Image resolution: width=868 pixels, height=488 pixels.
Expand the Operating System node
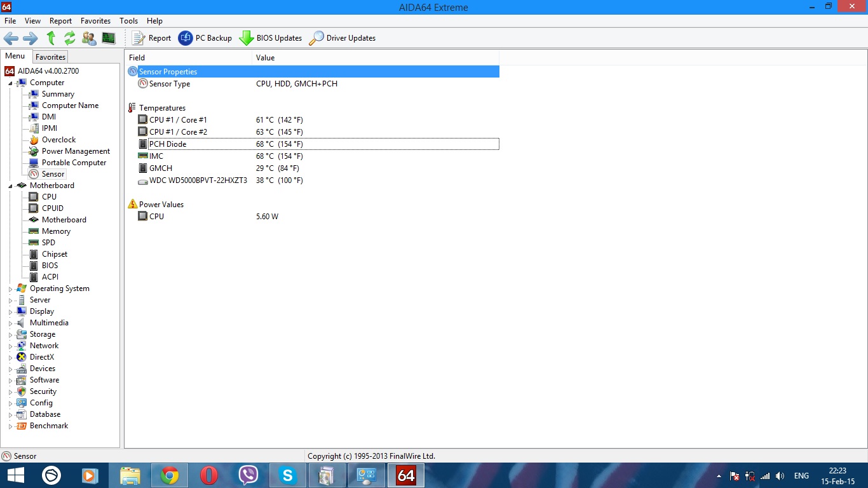(10, 289)
